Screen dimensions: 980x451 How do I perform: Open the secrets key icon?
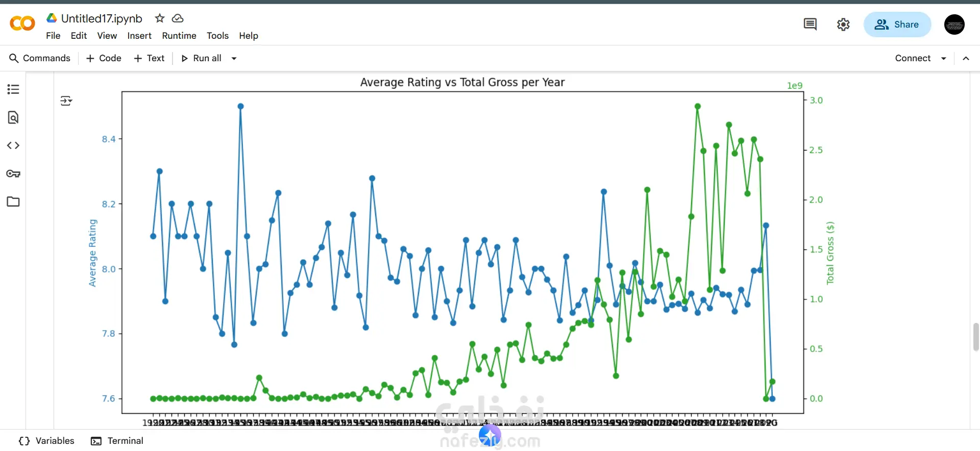(x=13, y=173)
